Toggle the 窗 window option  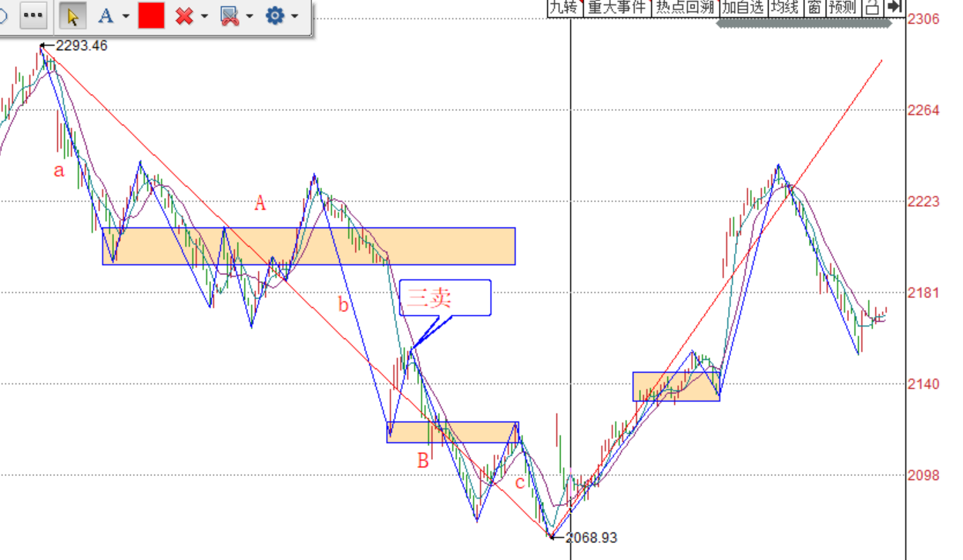pyautogui.click(x=814, y=8)
